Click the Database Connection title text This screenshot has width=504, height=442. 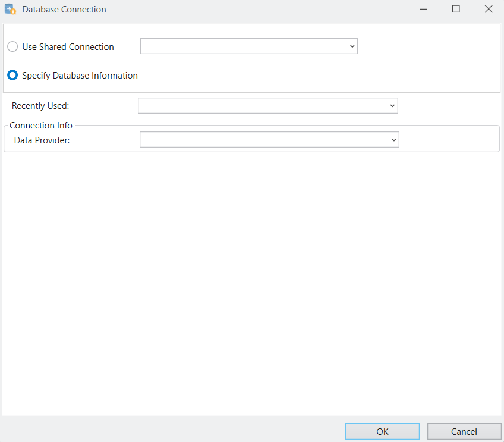click(x=64, y=10)
